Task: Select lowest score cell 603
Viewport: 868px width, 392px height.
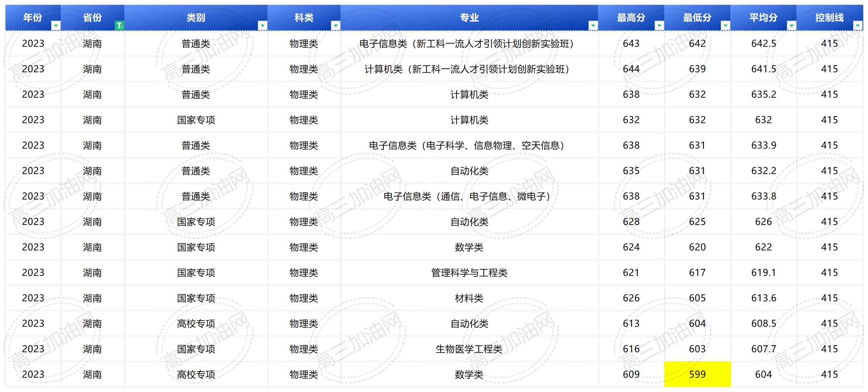Action: [697, 349]
